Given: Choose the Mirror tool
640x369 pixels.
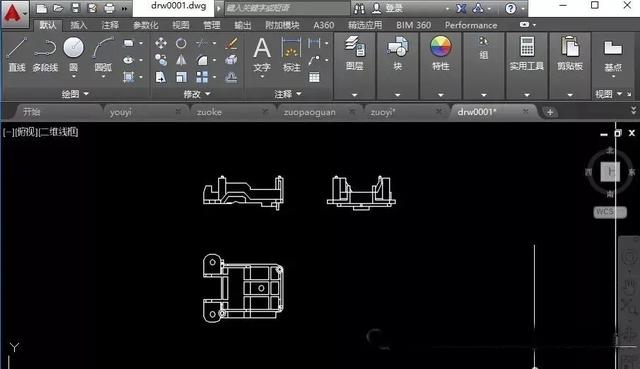Looking at the screenshot, I should tap(181, 60).
